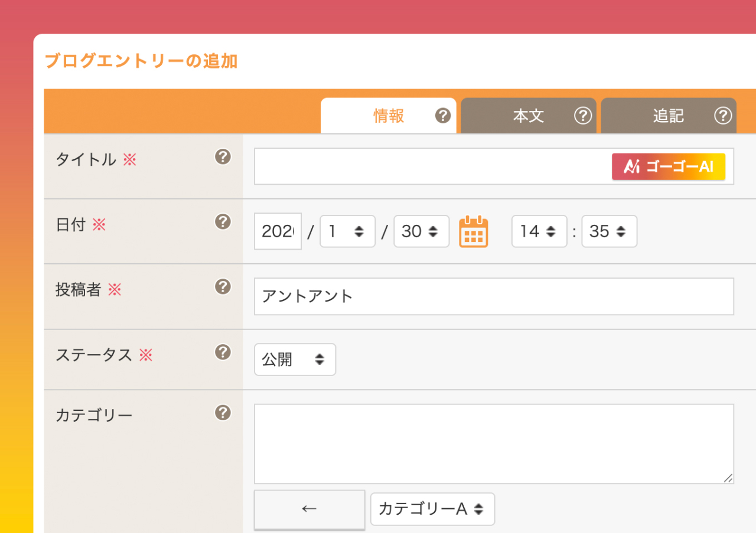Click the ゴーゴーAI button

(x=669, y=166)
